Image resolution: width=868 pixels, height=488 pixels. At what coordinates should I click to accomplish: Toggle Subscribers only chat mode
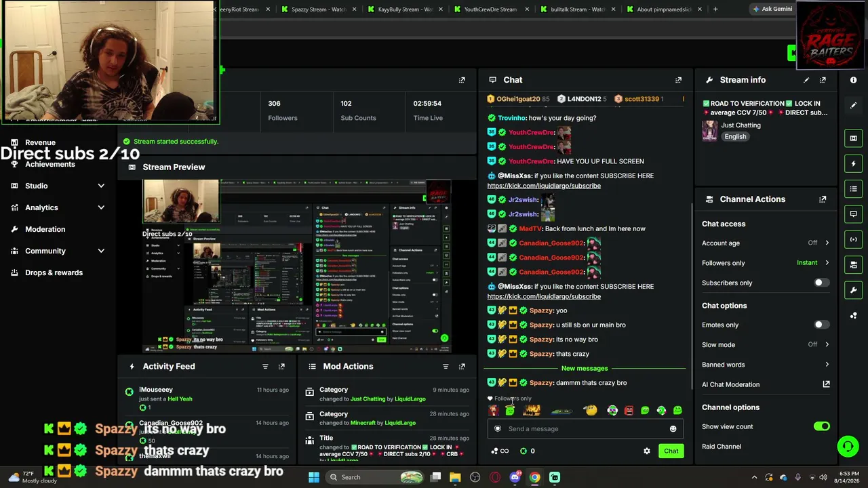pyautogui.click(x=821, y=283)
